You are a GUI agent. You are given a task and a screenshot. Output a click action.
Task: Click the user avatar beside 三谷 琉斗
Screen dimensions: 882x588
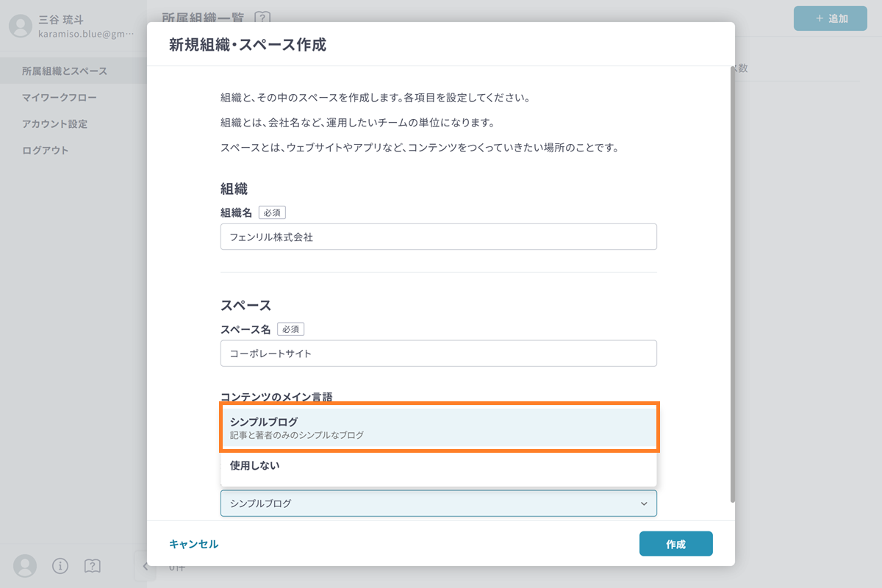(21, 26)
